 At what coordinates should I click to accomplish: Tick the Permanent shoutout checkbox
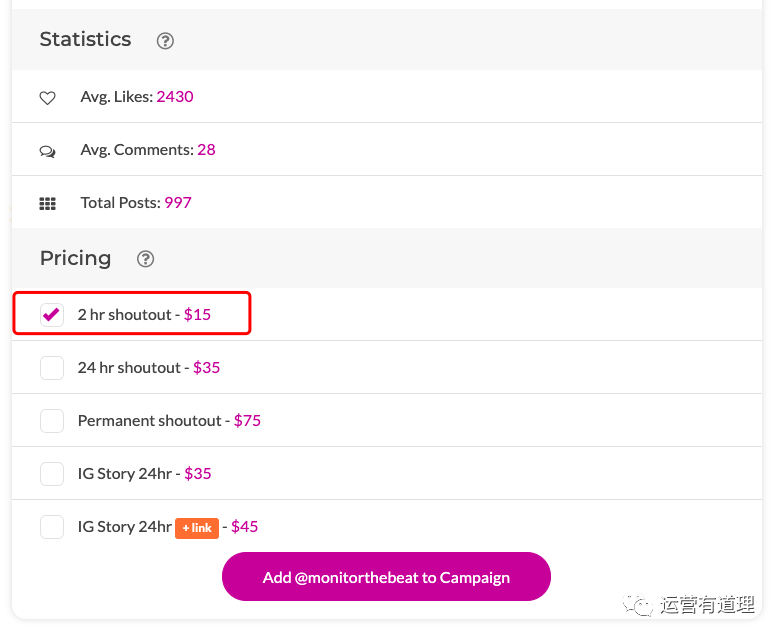tap(52, 421)
